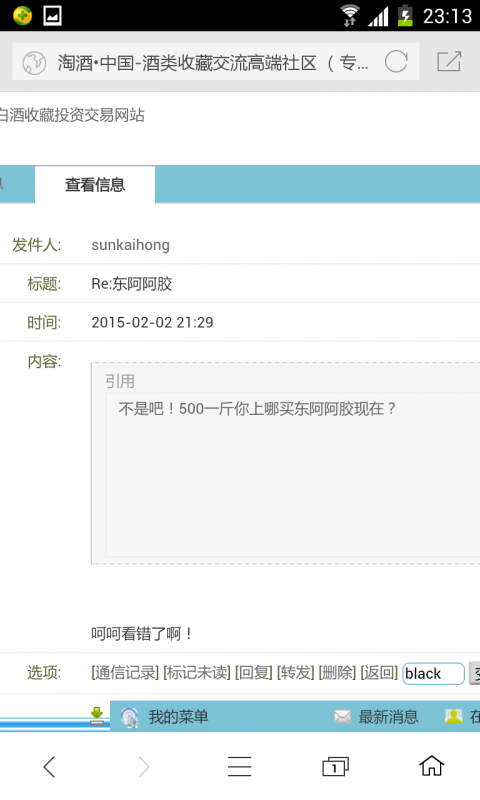
Task: Click the [返回] return link
Action: coord(379,672)
